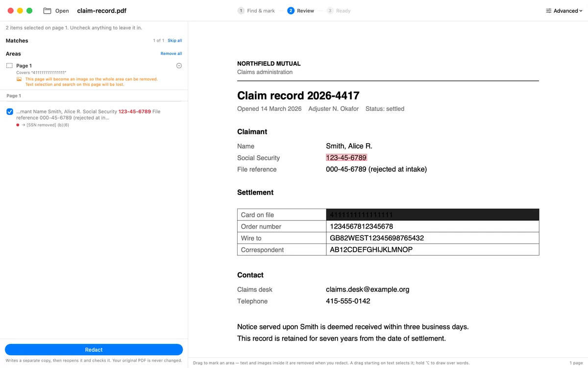Click the match snippet text in the sidebar
Viewport: 588px width, 368px height.
click(x=88, y=115)
